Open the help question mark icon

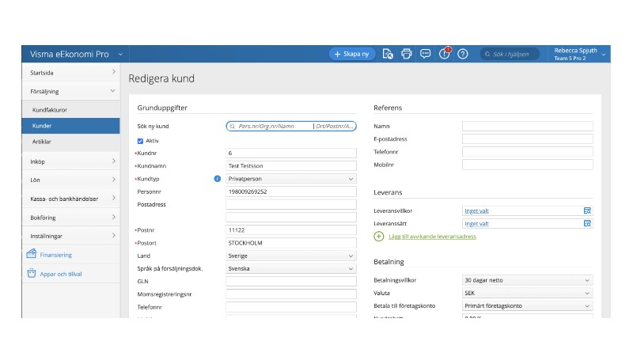coord(463,54)
